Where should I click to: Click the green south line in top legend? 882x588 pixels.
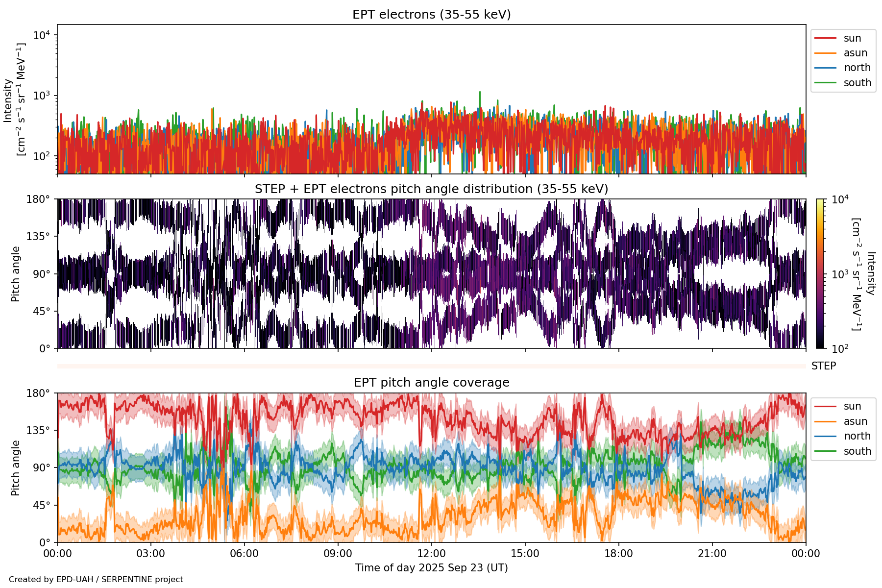[x=825, y=83]
